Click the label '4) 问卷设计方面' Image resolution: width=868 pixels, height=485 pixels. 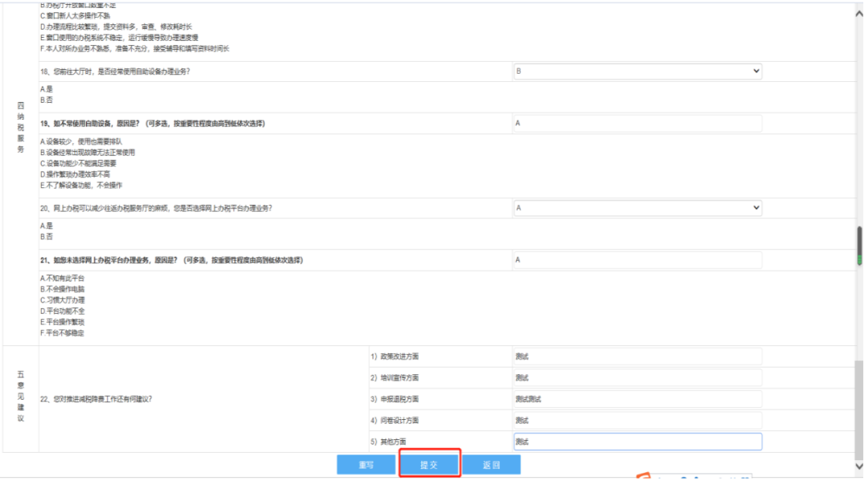395,420
